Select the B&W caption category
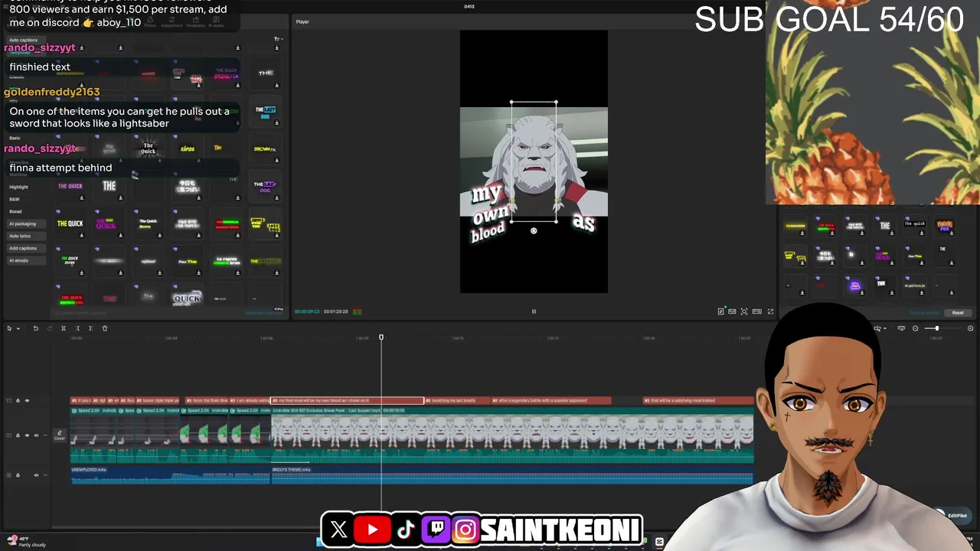 pos(15,199)
